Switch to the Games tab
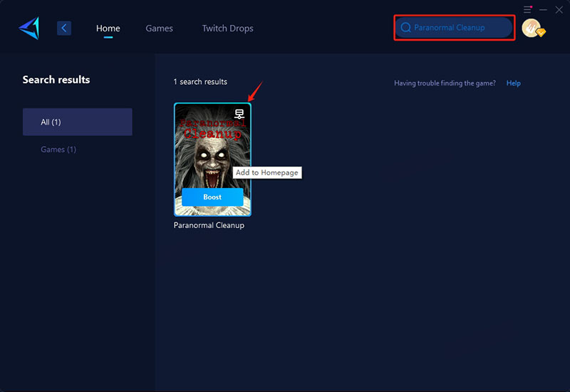Image resolution: width=570 pixels, height=392 pixels. point(159,29)
